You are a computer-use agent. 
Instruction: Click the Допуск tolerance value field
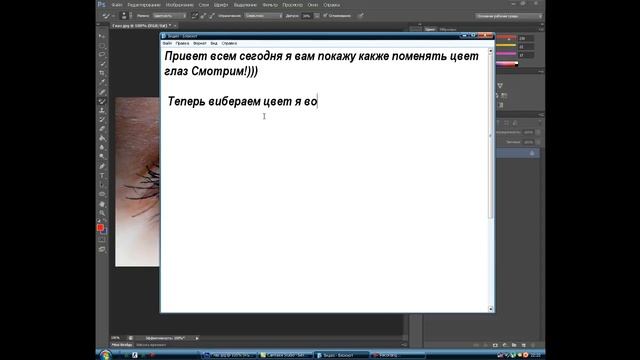pyautogui.click(x=307, y=16)
